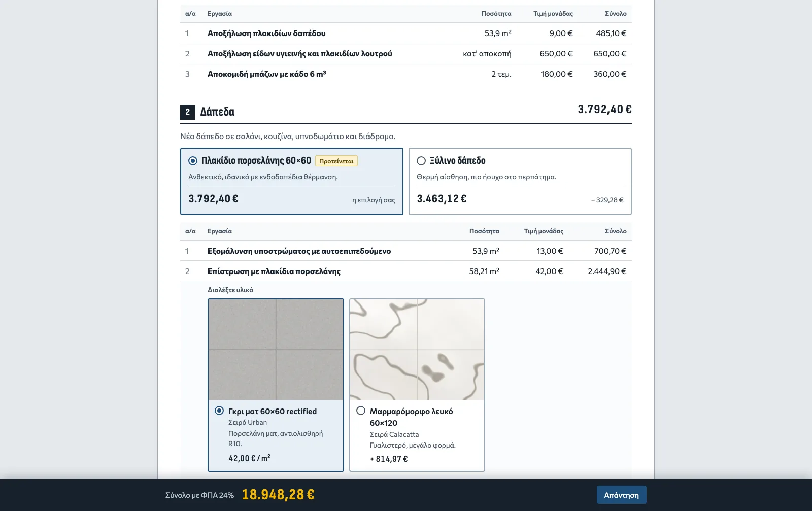
Task: Click the − 329,28 € price difference
Action: (x=607, y=200)
